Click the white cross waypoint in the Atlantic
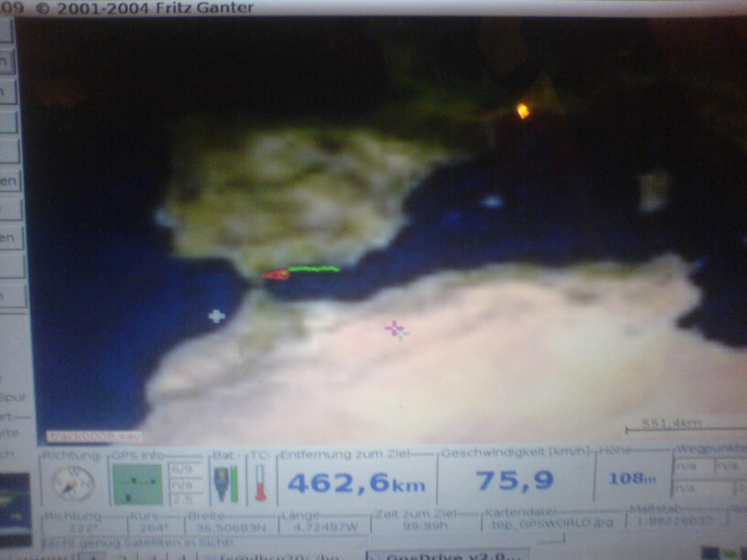747x560 pixels. point(216,316)
